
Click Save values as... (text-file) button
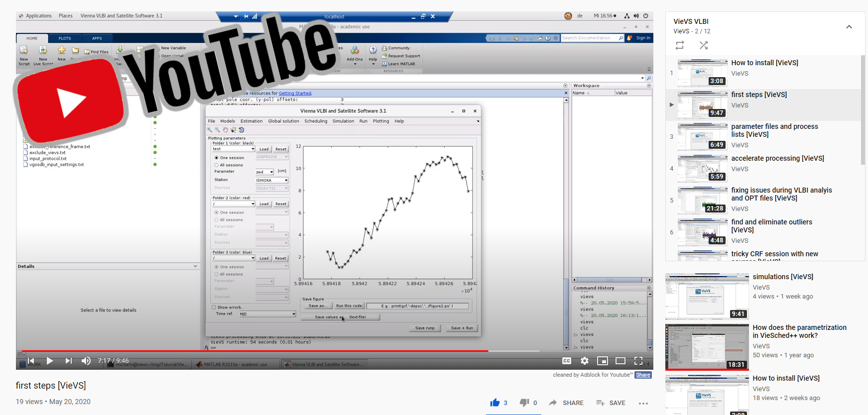click(x=340, y=317)
